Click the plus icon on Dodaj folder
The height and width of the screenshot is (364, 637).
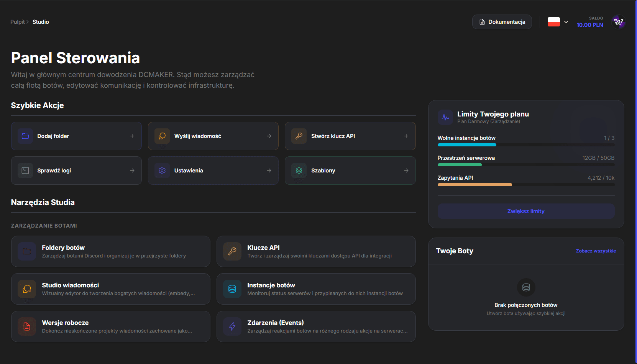click(132, 136)
